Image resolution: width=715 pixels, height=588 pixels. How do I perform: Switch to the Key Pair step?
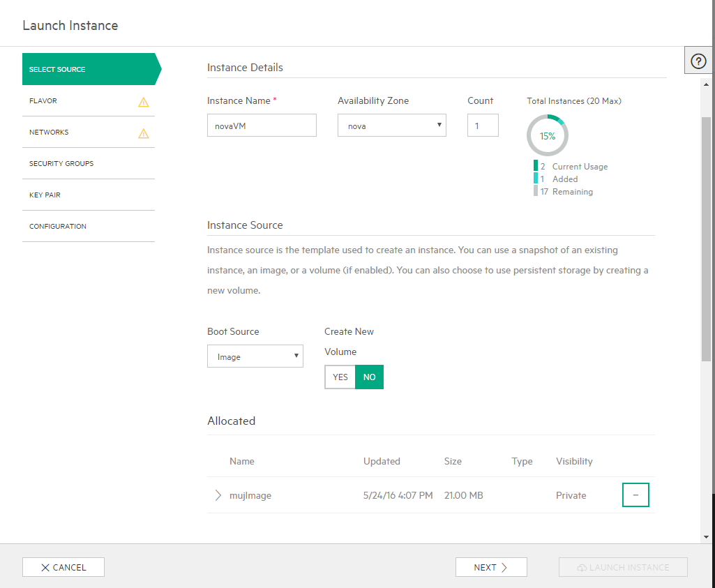tap(89, 195)
